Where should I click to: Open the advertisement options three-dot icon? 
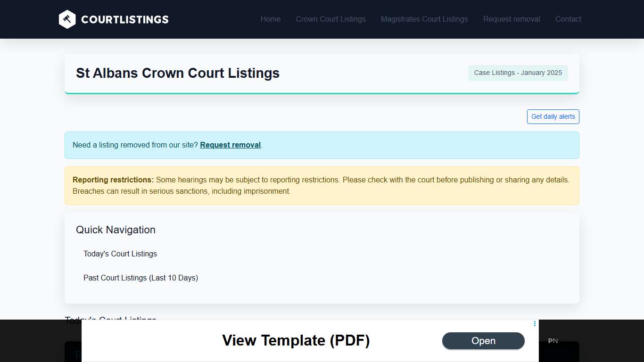[x=534, y=324]
